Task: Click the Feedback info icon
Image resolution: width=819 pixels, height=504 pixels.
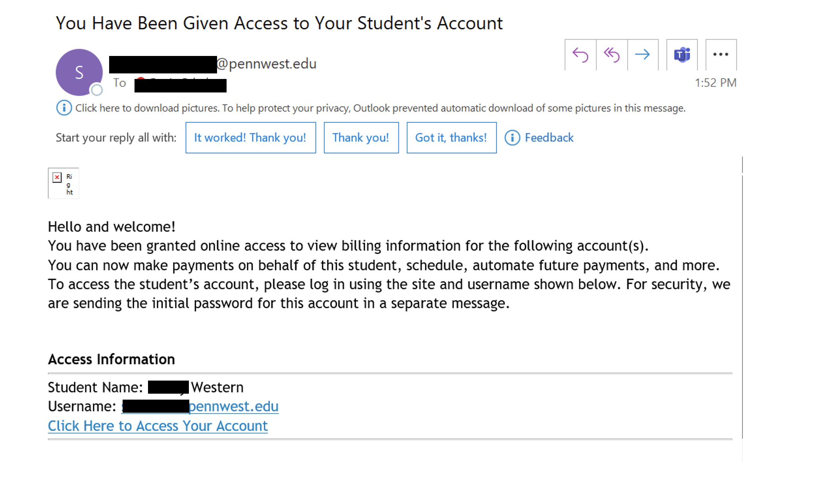Action: pyautogui.click(x=512, y=138)
